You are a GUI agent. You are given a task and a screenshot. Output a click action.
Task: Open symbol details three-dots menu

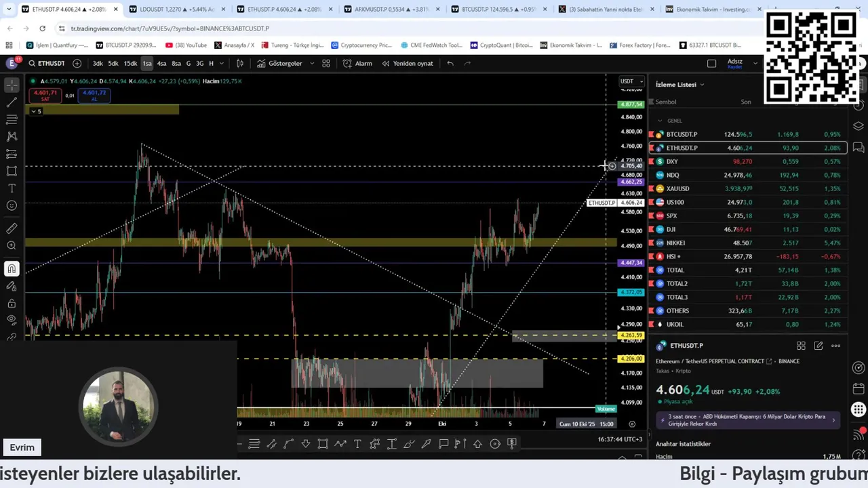835,346
